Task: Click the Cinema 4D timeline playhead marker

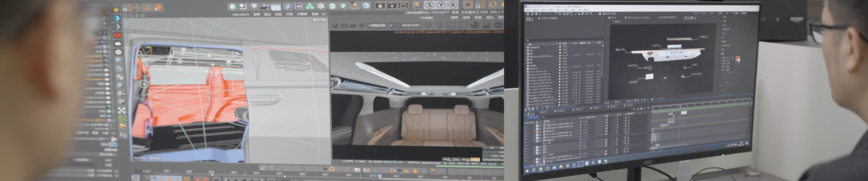Action: (380, 176)
